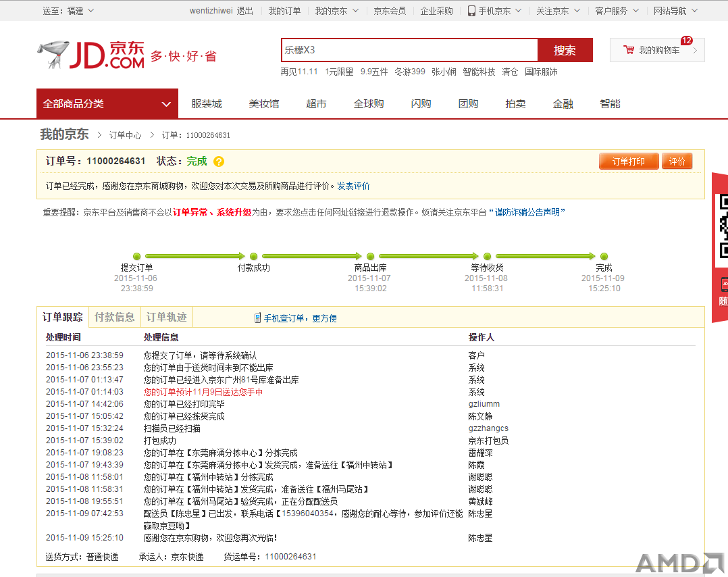The width and height of the screenshot is (728, 577).
Task: Click the 再见11.11 hot search link
Action: pyautogui.click(x=299, y=72)
